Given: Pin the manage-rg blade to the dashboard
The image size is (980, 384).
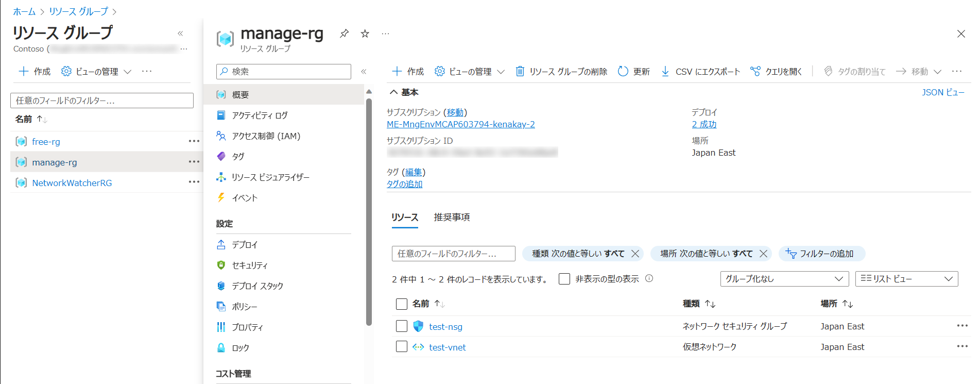Looking at the screenshot, I should 344,34.
